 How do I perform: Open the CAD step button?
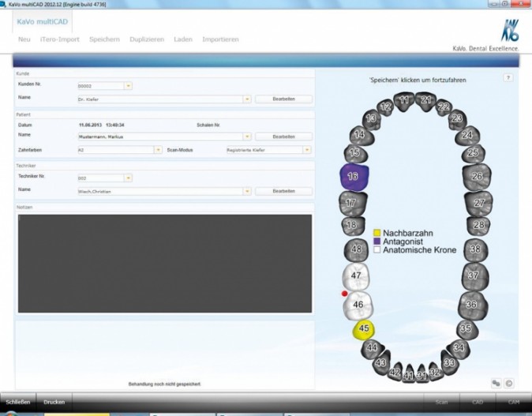478,402
